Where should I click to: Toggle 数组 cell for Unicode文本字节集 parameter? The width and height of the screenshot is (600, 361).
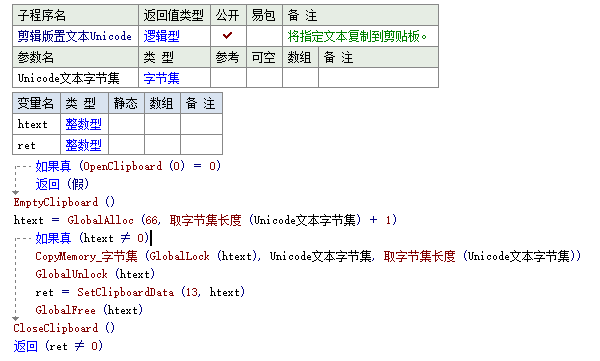[x=300, y=78]
